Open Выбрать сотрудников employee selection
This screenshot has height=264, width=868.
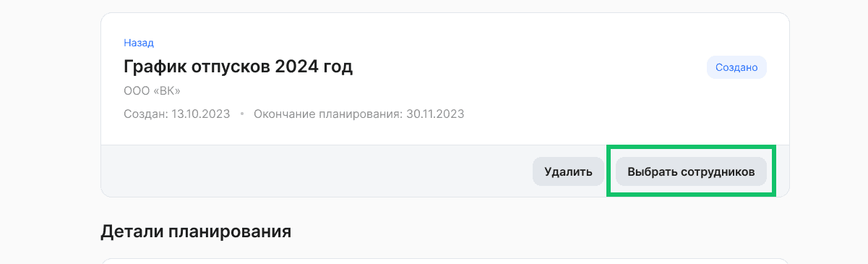point(691,171)
